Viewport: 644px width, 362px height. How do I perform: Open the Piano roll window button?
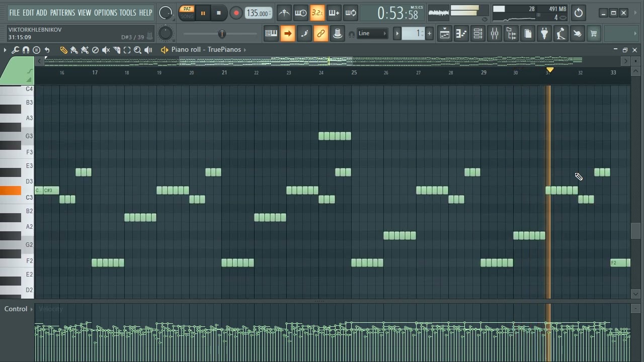pyautogui.click(x=461, y=34)
